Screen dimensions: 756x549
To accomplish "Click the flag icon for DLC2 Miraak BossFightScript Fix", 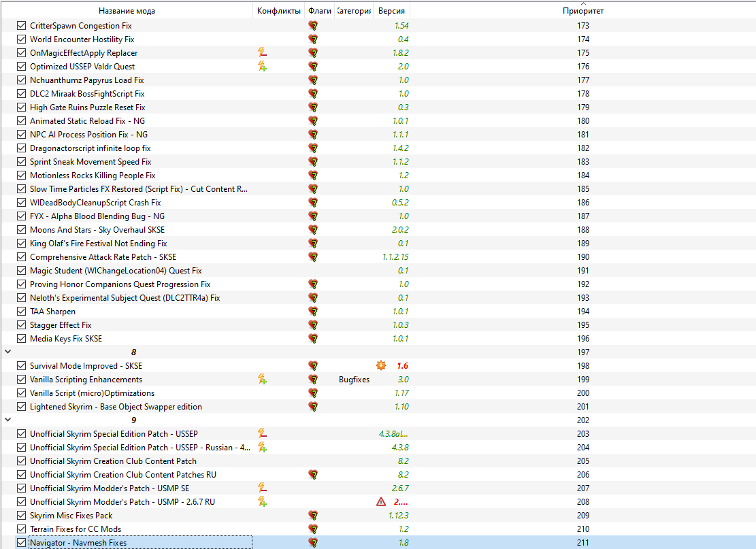I will [x=314, y=93].
